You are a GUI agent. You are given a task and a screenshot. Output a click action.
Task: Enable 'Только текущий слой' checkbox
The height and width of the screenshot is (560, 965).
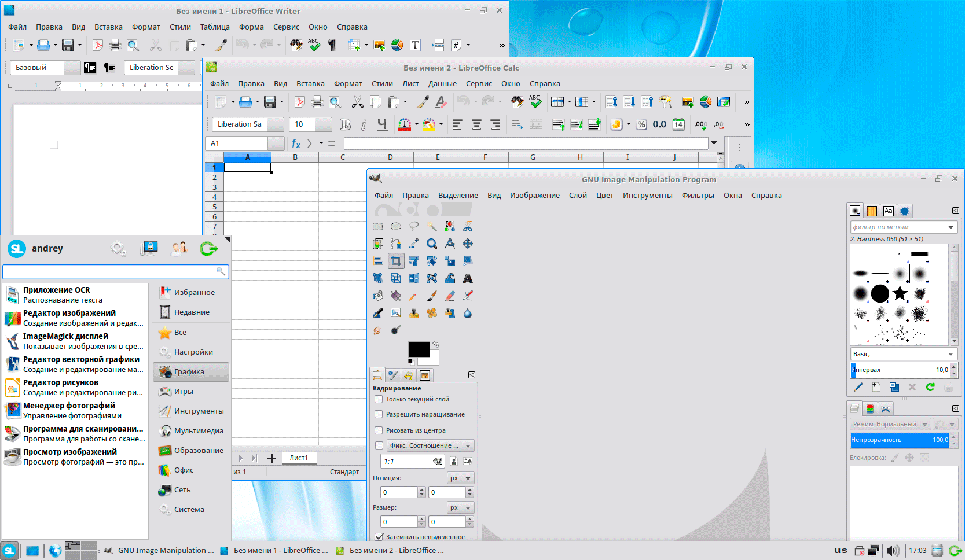click(x=379, y=399)
